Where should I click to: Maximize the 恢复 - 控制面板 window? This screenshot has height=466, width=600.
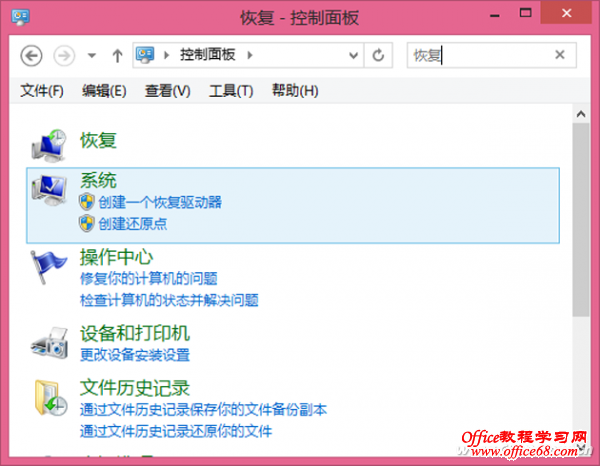point(525,13)
